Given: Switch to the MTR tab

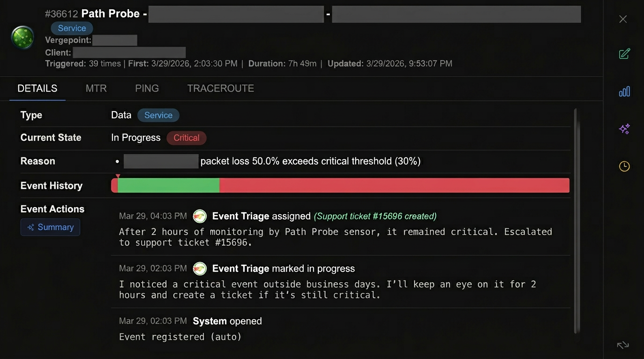Looking at the screenshot, I should [x=96, y=88].
